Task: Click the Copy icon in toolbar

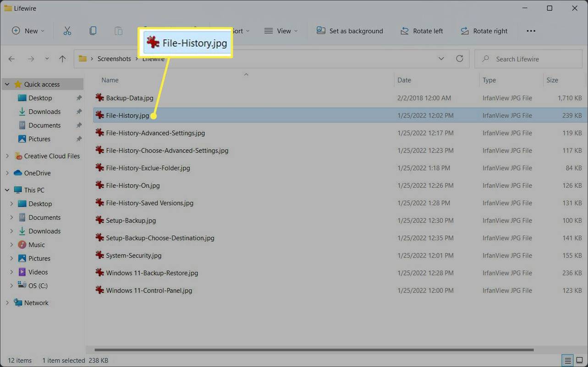Action: point(93,31)
